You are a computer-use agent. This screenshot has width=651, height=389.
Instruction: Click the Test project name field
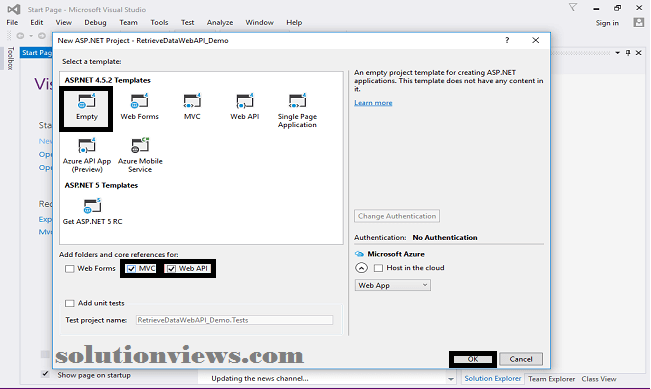[x=234, y=320]
